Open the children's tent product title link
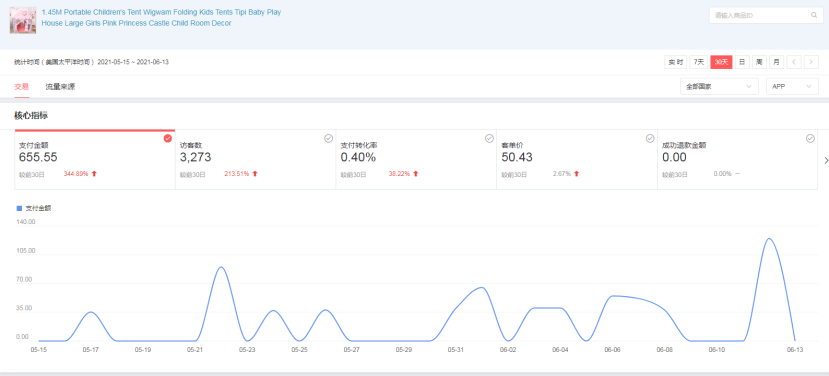The height and width of the screenshot is (376, 829). point(161,17)
